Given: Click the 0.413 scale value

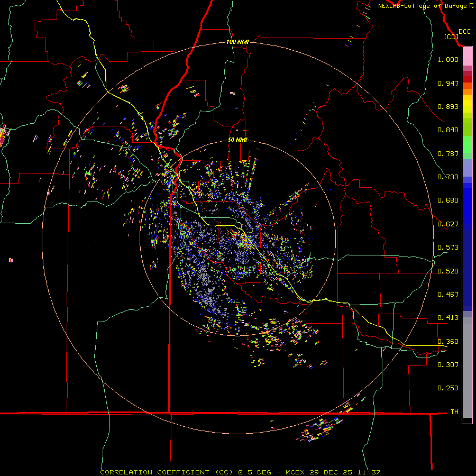Looking at the screenshot, I should click(x=448, y=318).
